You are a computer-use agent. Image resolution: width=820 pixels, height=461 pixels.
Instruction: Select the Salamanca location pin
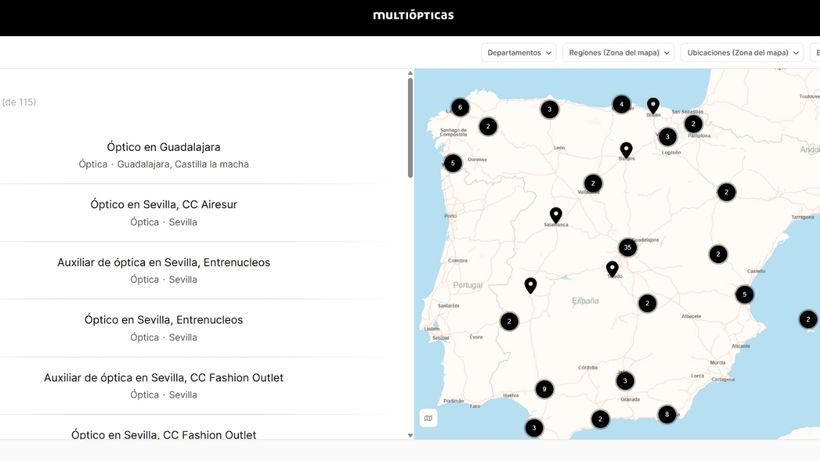(x=555, y=215)
